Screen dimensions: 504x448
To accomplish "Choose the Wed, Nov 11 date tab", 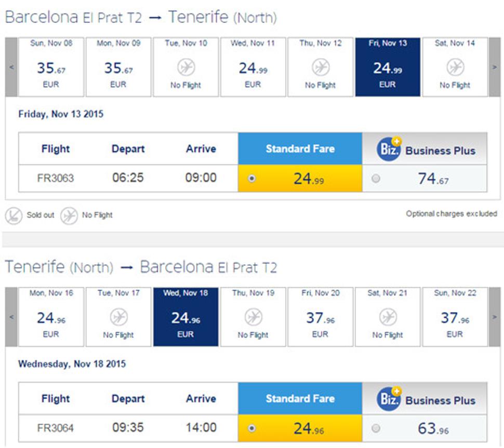I will [253, 67].
